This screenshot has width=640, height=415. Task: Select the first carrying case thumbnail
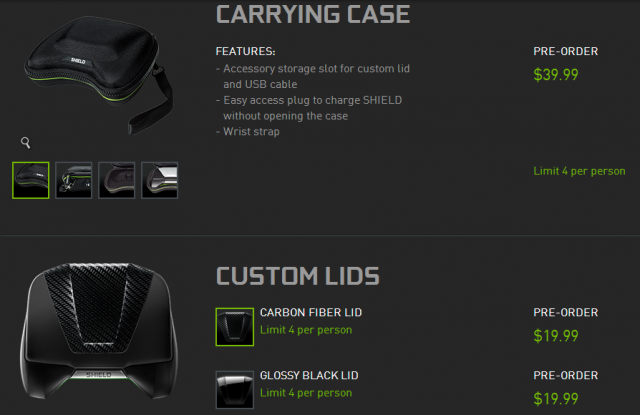pos(31,180)
